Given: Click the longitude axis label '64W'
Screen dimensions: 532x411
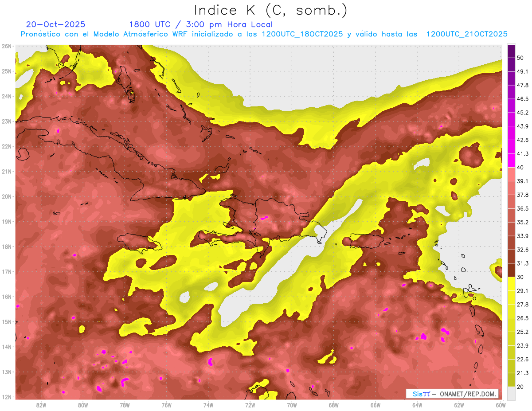Looking at the screenshot, I should (417, 405).
